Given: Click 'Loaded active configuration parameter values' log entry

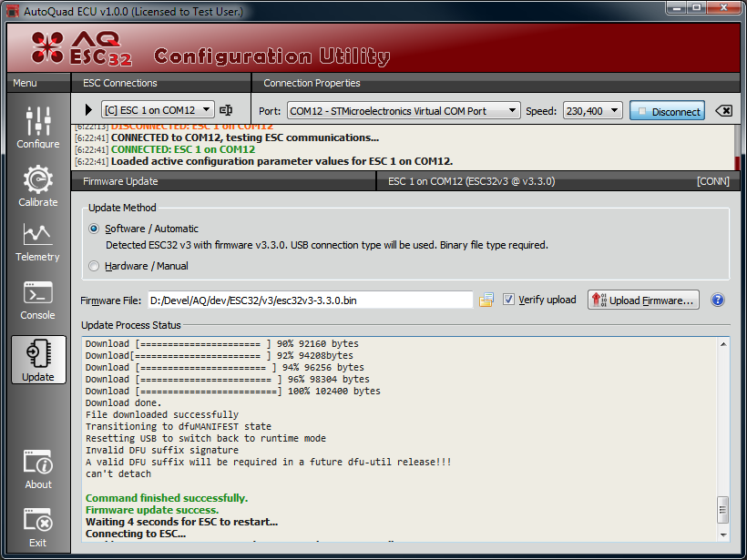Looking at the screenshot, I should 281,161.
